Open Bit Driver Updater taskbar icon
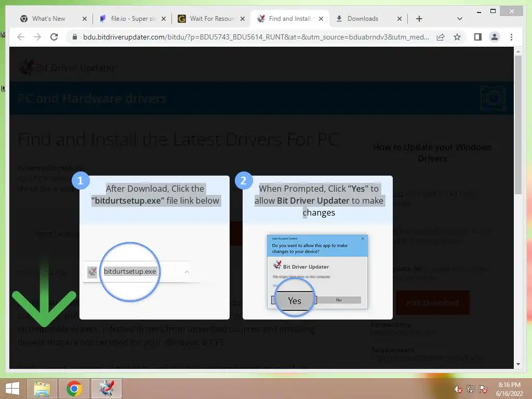The height and width of the screenshot is (399, 532). (106, 389)
